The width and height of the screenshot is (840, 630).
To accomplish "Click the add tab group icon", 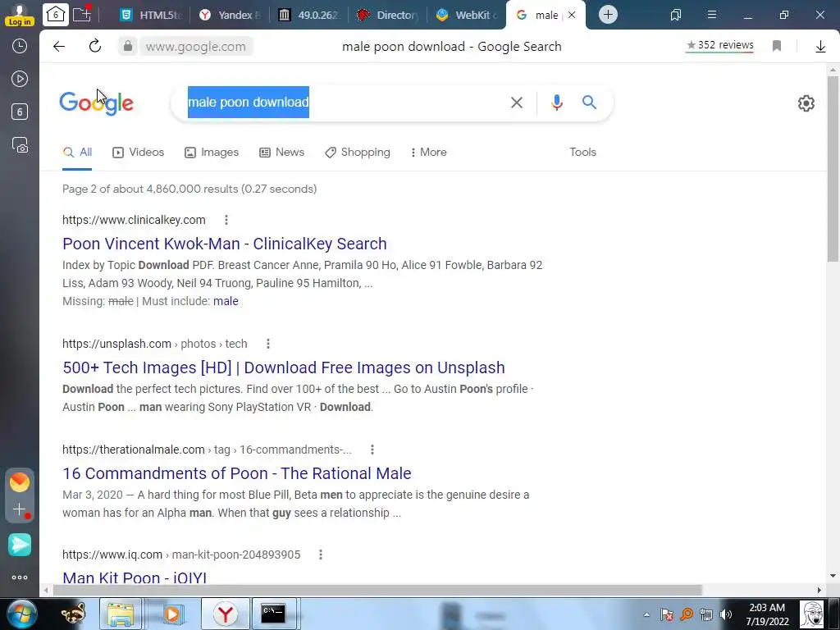I will (x=82, y=13).
